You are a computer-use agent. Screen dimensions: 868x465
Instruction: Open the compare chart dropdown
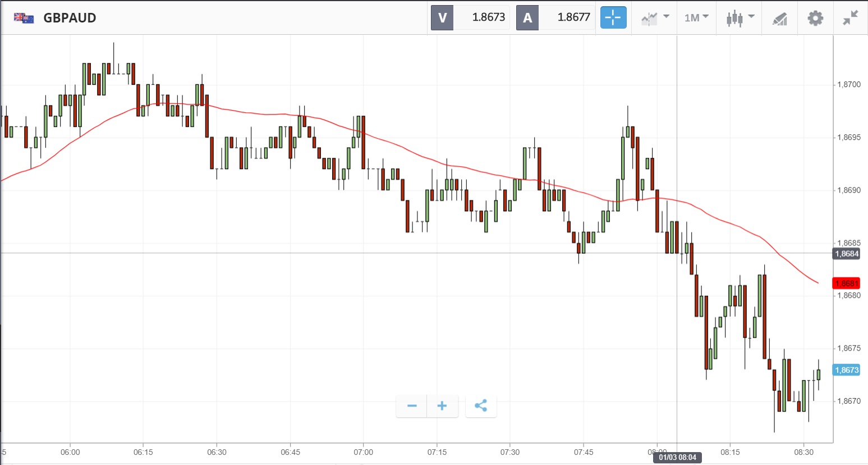tap(655, 18)
